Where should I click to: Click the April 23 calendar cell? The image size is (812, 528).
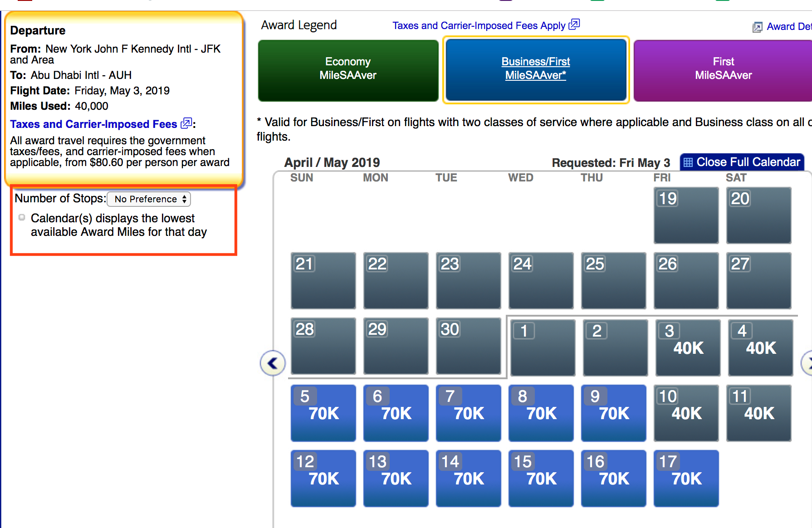469,281
